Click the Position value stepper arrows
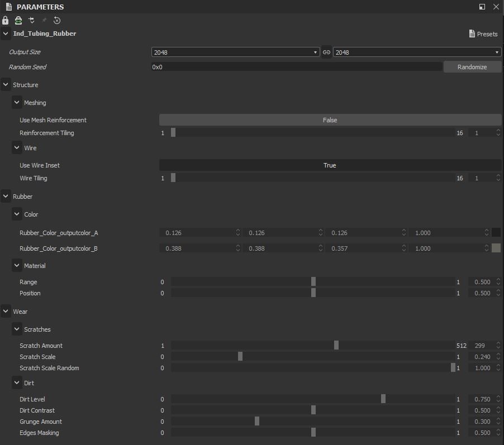The image size is (504, 445). point(498,293)
